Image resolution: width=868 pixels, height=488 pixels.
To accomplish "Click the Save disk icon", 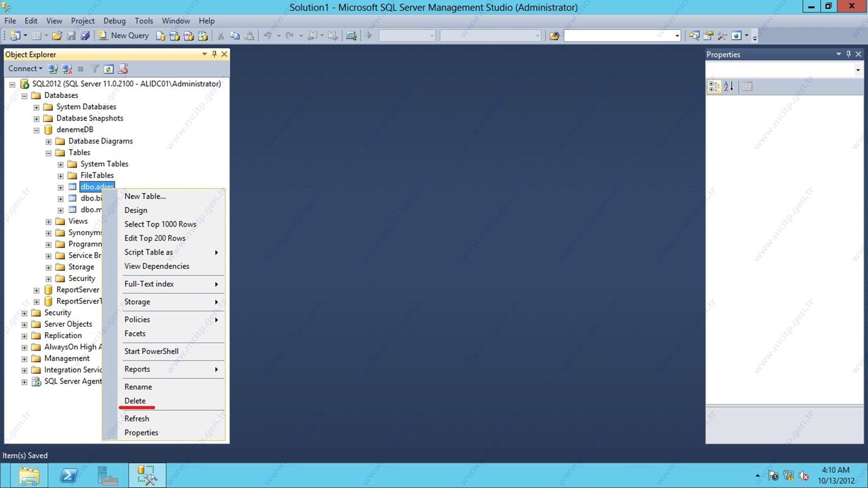I will pos(71,36).
